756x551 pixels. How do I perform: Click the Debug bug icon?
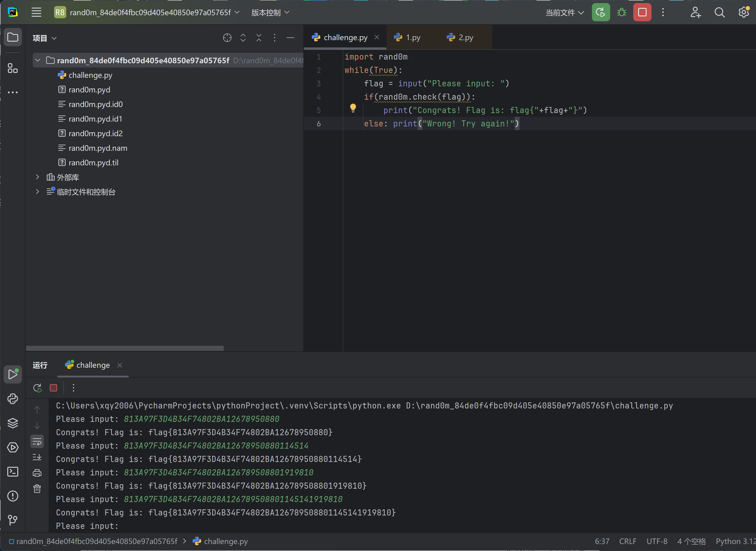(x=621, y=13)
